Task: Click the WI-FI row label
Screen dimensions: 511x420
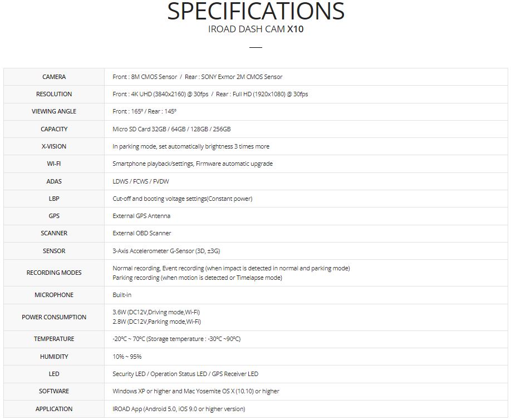Action: [x=54, y=164]
